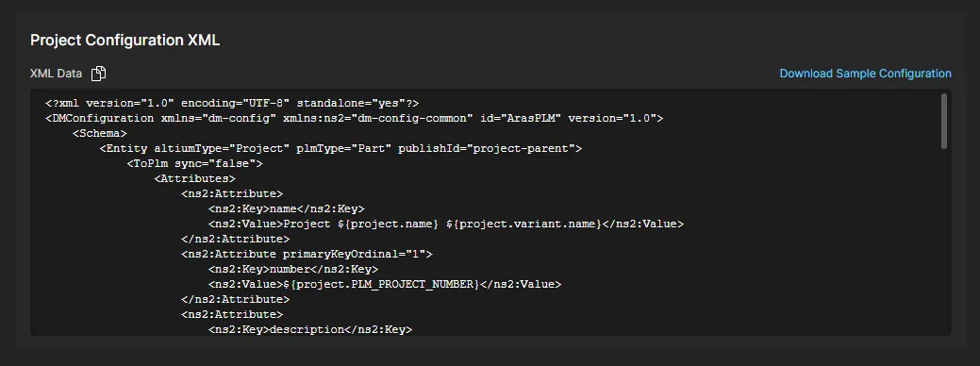Image resolution: width=980 pixels, height=366 pixels.
Task: Click the Project Configuration XML heading
Action: pos(125,41)
